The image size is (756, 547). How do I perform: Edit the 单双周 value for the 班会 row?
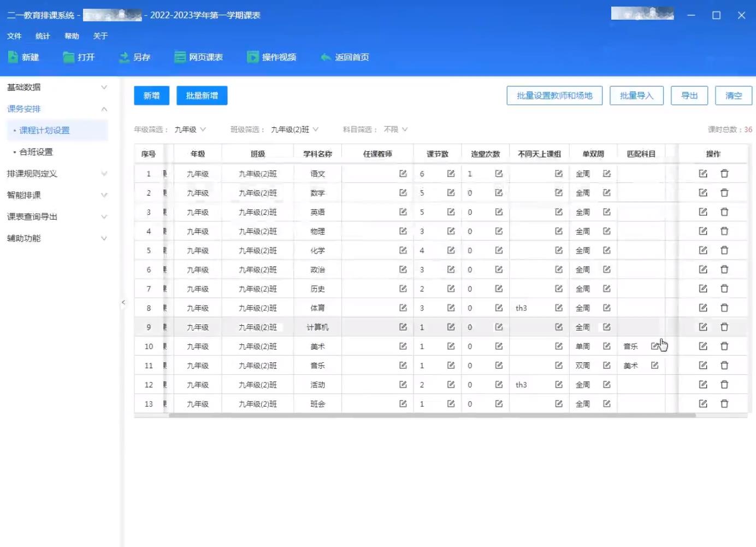tap(607, 404)
